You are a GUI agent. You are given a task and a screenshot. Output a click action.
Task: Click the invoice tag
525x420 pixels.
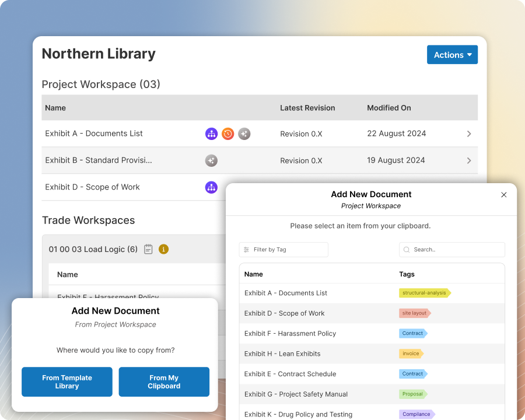coord(411,353)
